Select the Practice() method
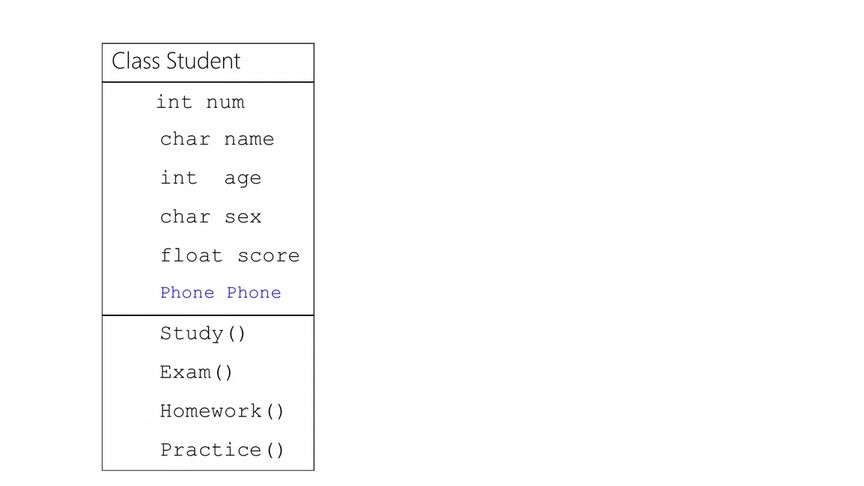864x486 pixels. tap(222, 450)
